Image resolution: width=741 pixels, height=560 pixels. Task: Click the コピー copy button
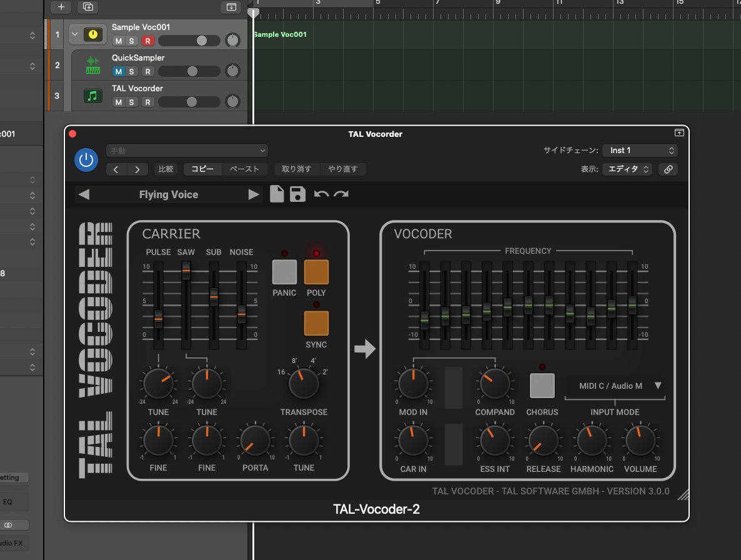click(202, 169)
